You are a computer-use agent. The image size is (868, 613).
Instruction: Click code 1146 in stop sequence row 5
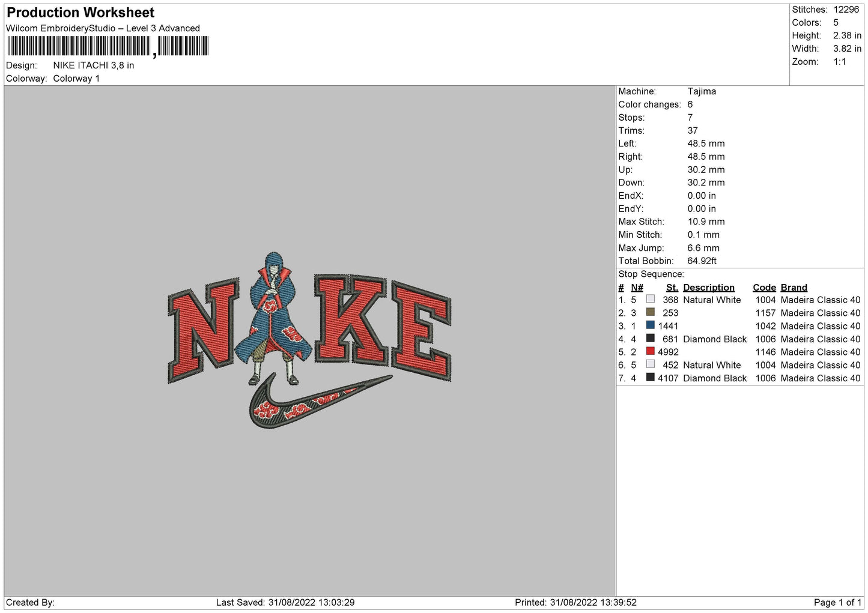[x=765, y=352]
